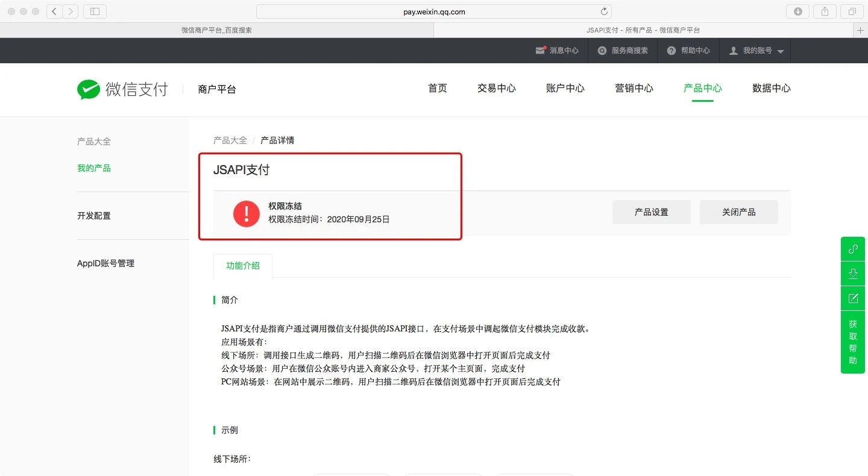Click the 权限冻结时间：2020年09月25日 text
This screenshot has height=476, width=868.
pos(329,219)
